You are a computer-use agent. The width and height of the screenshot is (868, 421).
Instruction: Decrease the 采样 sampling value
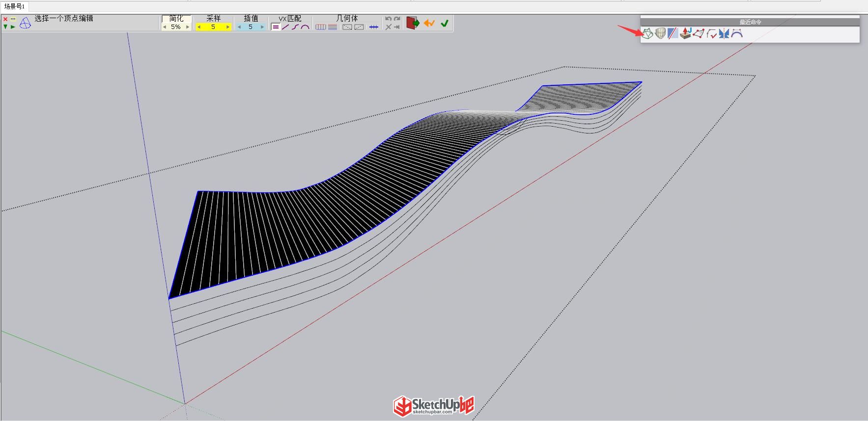pos(199,27)
